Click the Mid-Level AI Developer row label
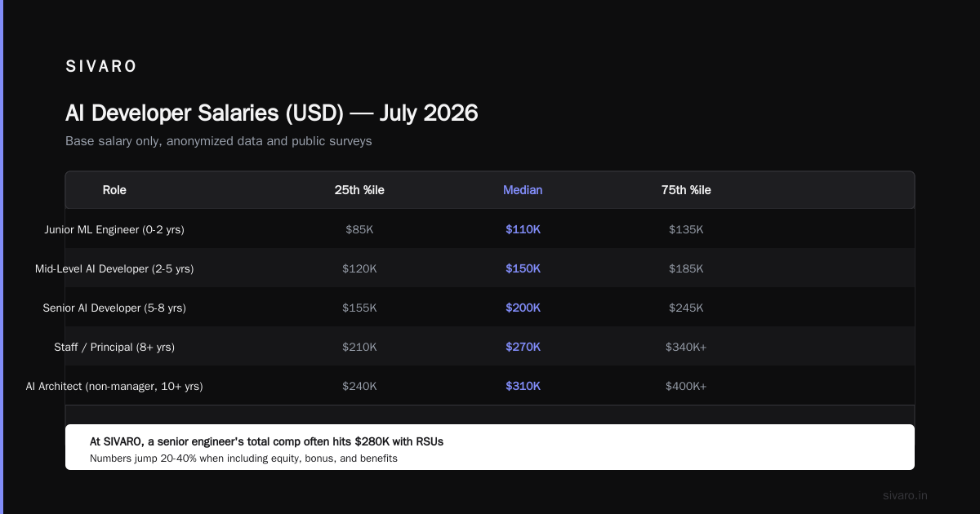Viewport: 980px width, 514px height. (x=114, y=268)
